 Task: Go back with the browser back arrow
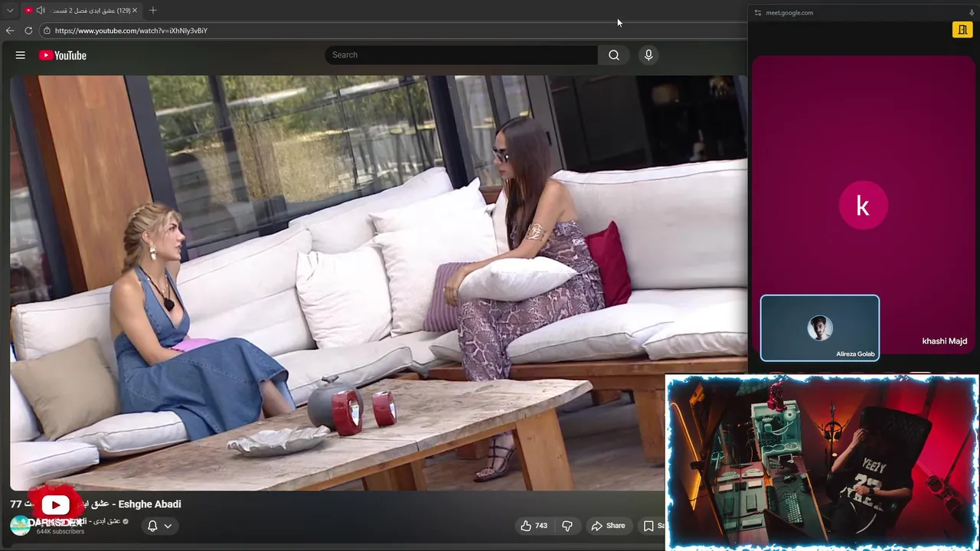10,31
